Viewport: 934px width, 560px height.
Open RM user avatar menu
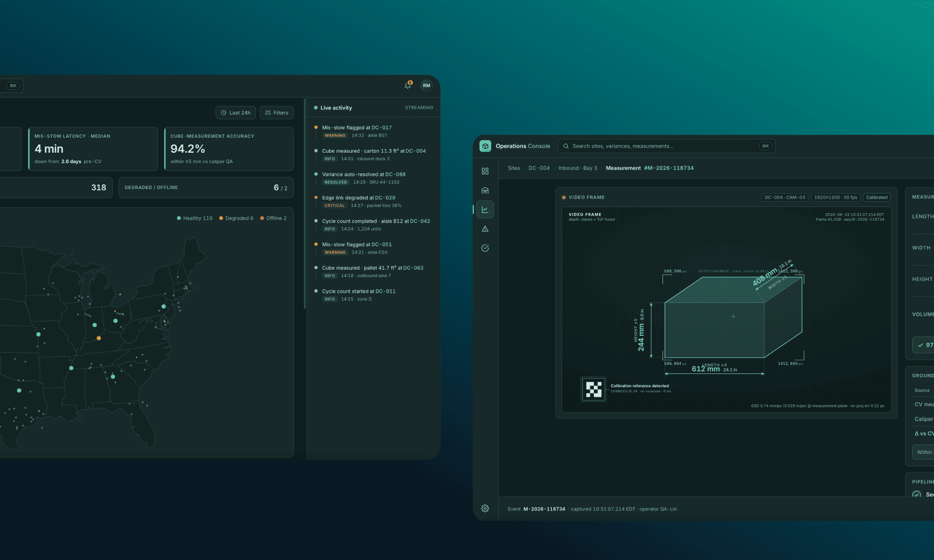click(427, 85)
